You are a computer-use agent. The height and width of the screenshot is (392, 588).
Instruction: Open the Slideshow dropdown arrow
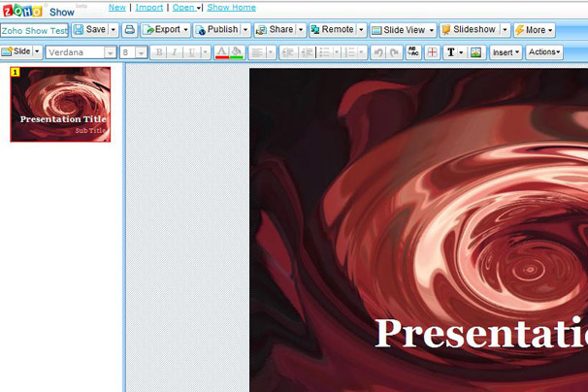[x=506, y=30]
